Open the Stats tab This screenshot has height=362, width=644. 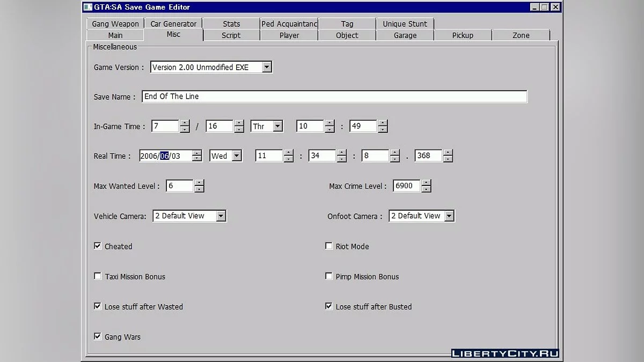tap(231, 24)
